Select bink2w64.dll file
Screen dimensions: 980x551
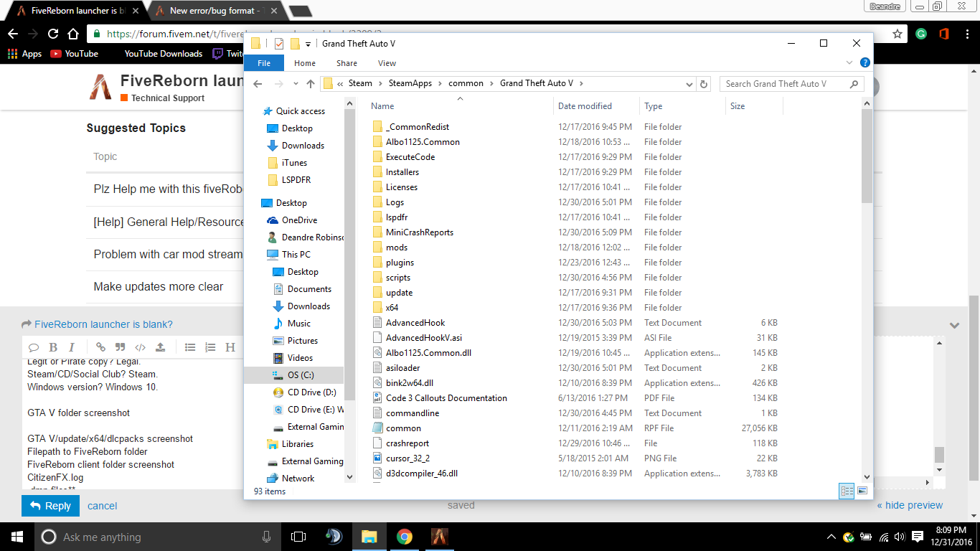(410, 383)
